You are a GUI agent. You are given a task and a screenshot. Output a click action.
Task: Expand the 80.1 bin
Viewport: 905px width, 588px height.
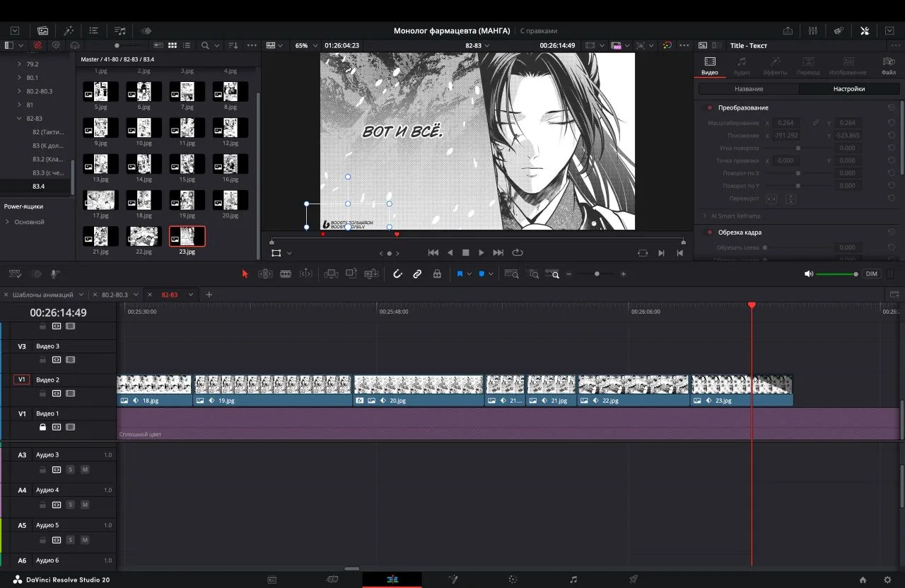click(x=19, y=78)
